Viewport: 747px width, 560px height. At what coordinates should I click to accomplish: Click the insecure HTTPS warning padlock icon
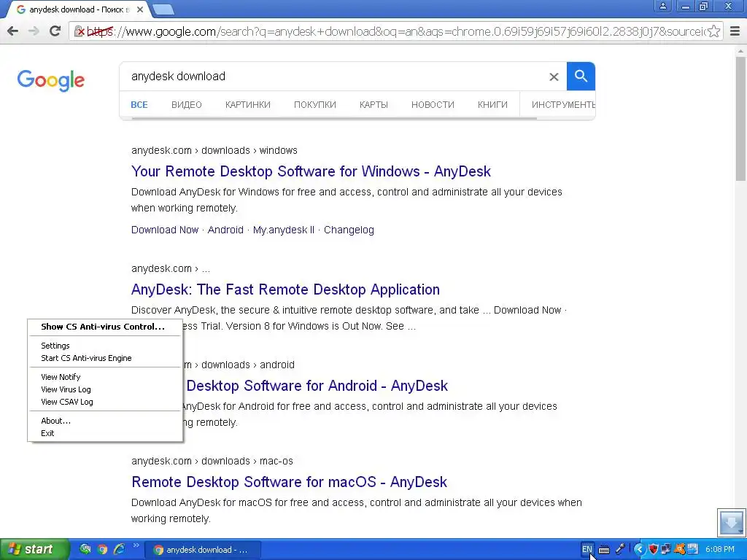pos(80,31)
